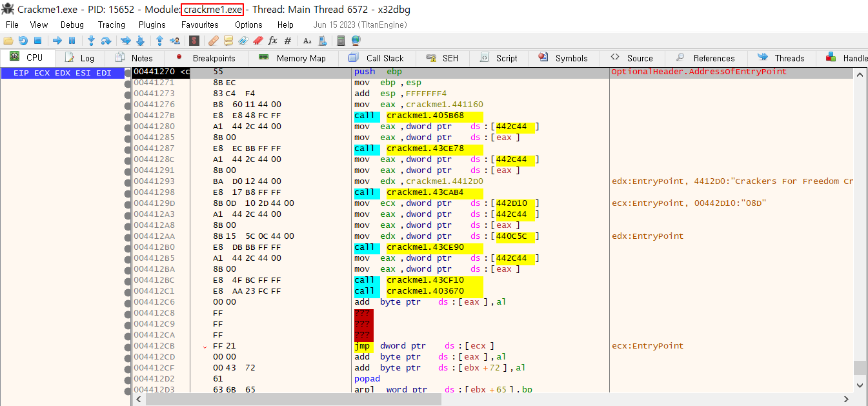This screenshot has height=406, width=868.
Task: Switch to the Log tab
Action: 79,58
